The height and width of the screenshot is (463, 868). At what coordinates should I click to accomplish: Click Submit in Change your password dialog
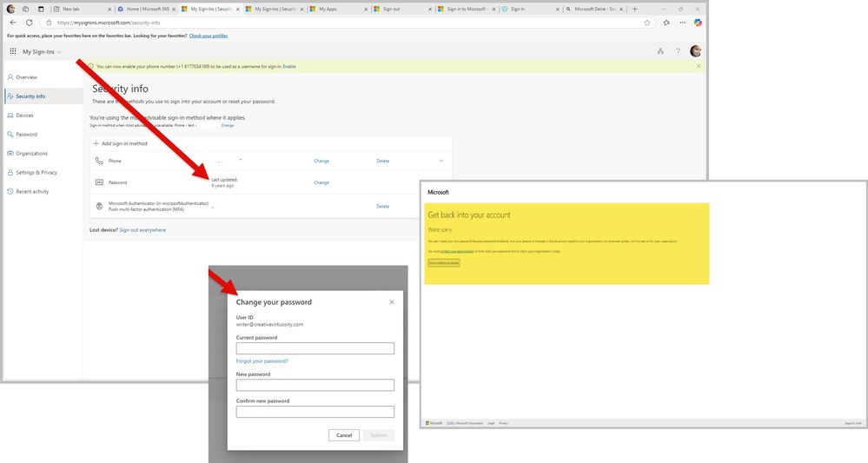point(379,435)
